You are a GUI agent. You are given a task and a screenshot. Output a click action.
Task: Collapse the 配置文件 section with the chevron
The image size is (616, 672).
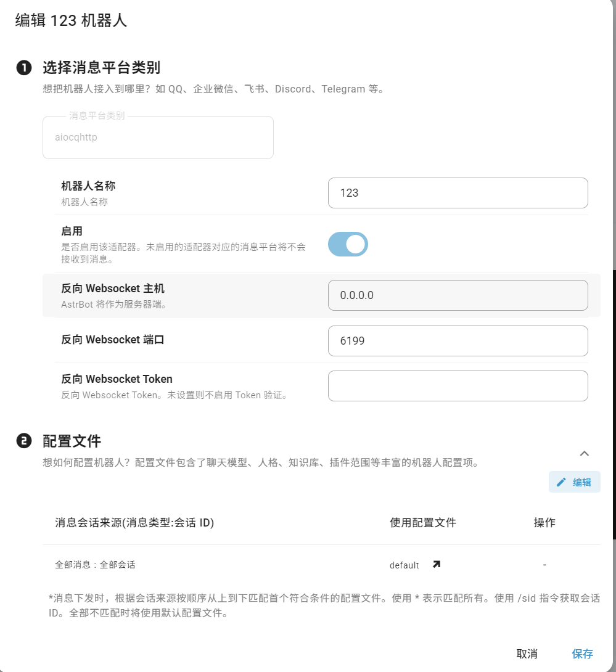tap(585, 453)
